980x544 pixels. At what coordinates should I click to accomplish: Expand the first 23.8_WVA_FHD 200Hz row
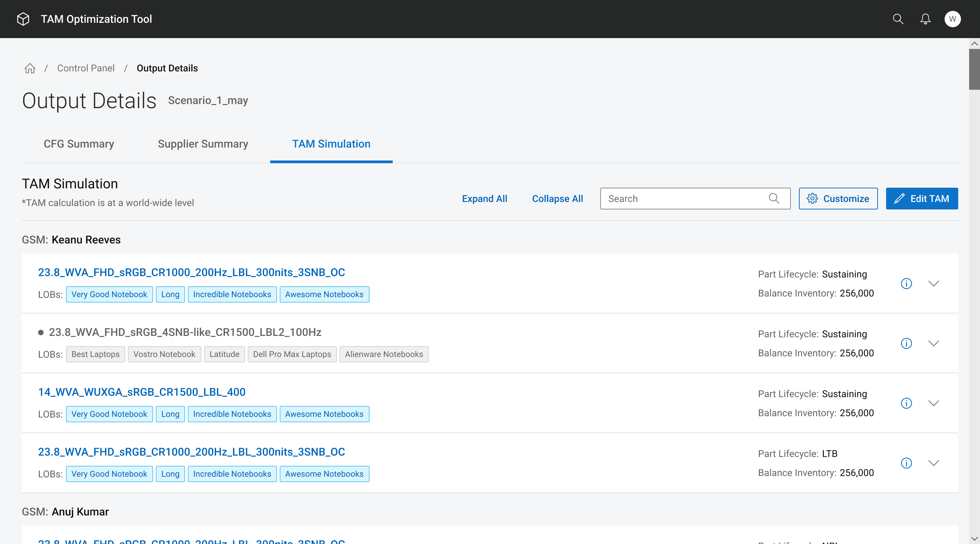click(934, 284)
